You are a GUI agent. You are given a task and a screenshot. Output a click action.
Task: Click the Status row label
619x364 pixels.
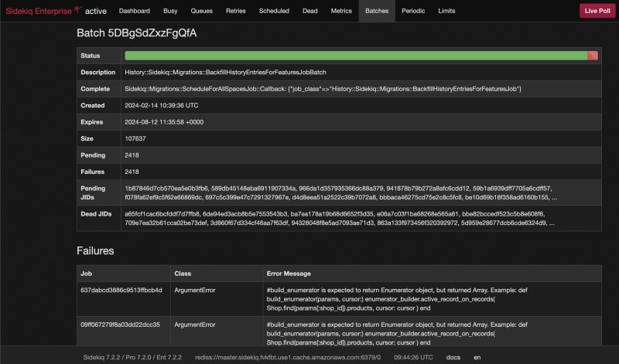[x=90, y=56]
